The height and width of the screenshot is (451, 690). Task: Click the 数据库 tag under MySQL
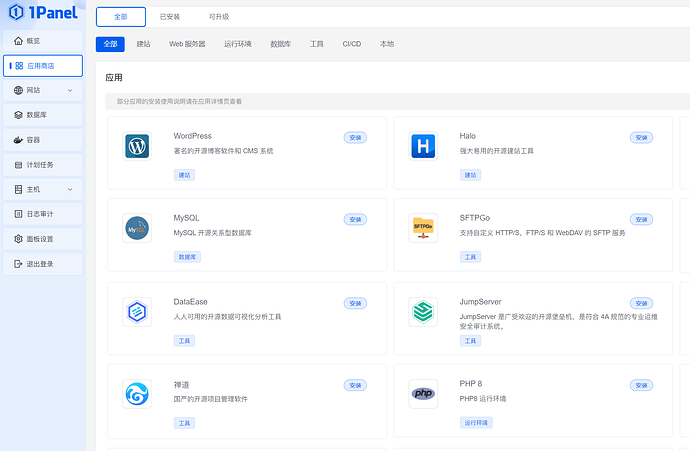pyautogui.click(x=187, y=257)
